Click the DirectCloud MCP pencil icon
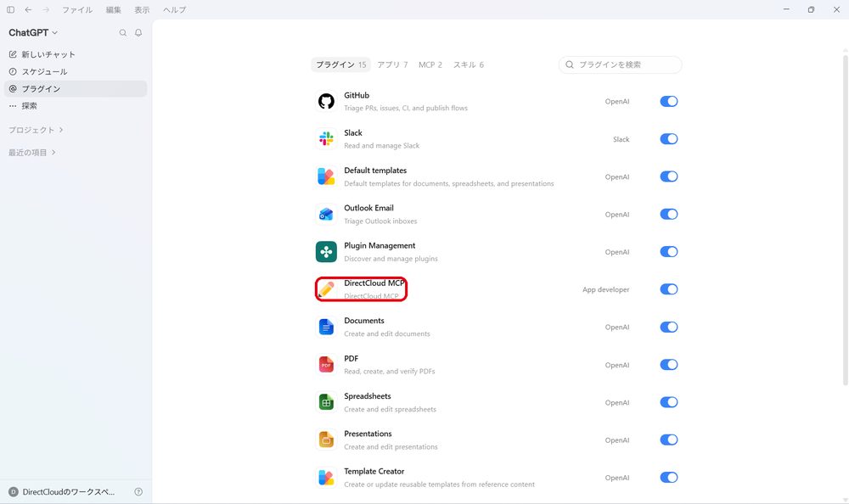849x504 pixels. [x=326, y=289]
